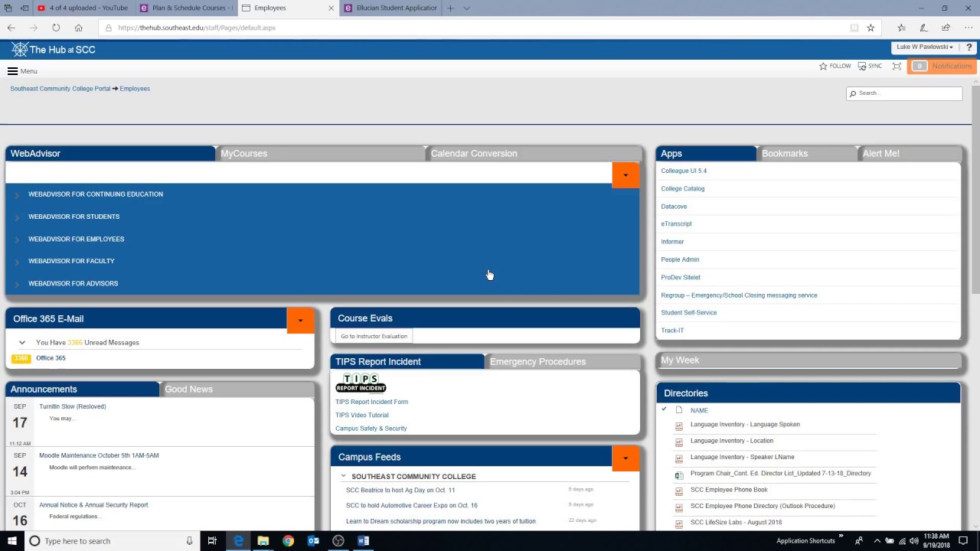Switch to the Emergency Procedures tab
Viewport: 980px width, 551px height.
coord(563,362)
